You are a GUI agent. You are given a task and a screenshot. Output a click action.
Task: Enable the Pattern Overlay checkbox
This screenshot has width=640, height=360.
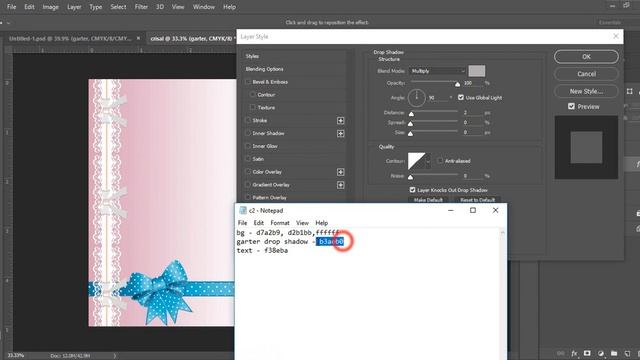(x=248, y=197)
